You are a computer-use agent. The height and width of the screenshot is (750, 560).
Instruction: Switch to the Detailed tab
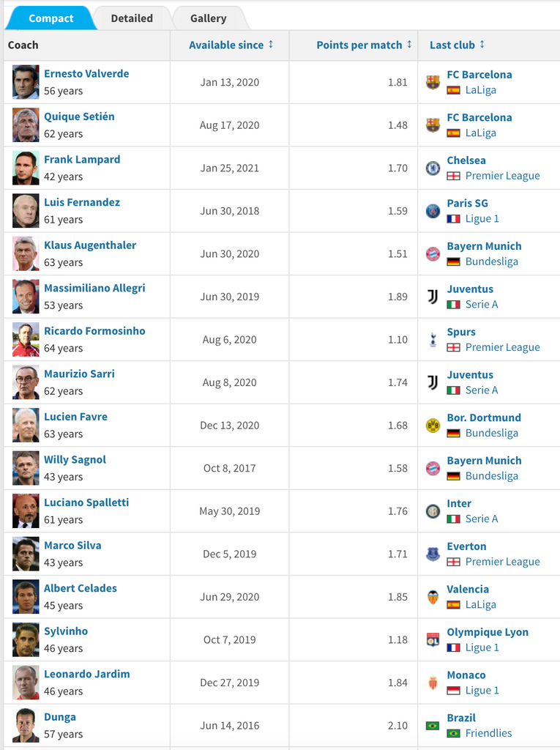coord(132,18)
